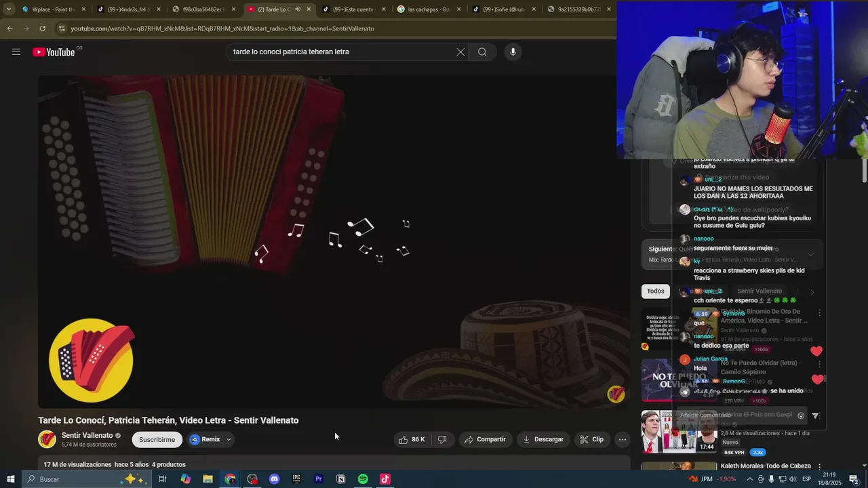Switch the ESP keyboard language indicator
The height and width of the screenshot is (488, 868).
pos(807,479)
